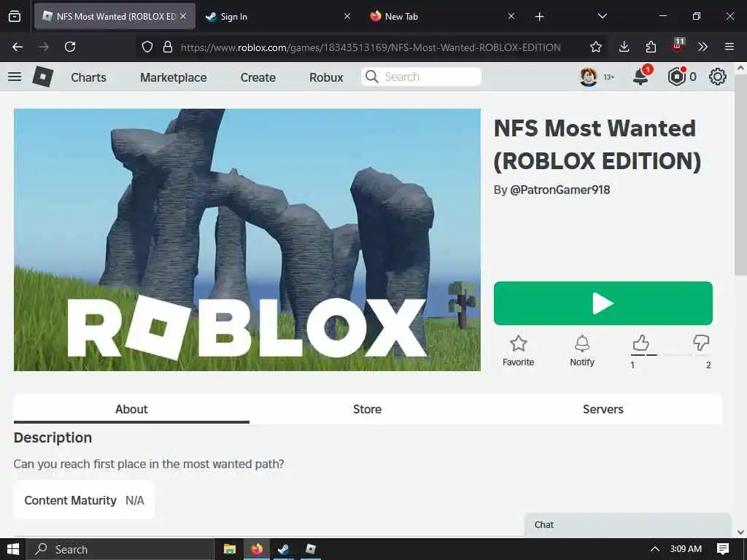This screenshot has width=747, height=560.
Task: Show more toolbar tools chevrons
Action: click(703, 47)
